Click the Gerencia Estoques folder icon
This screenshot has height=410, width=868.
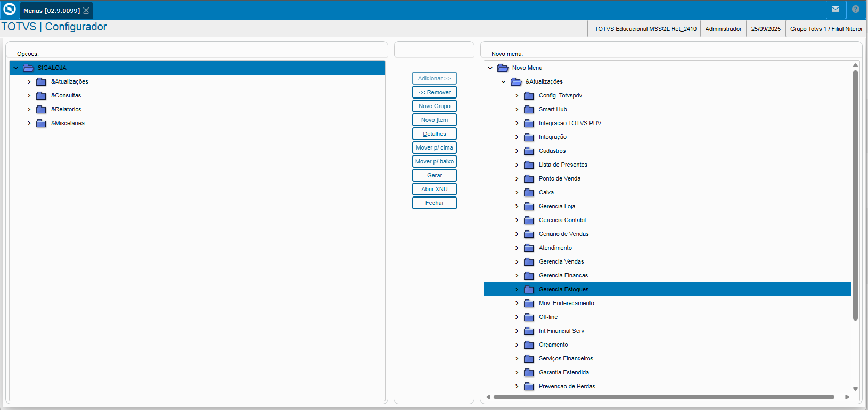pyautogui.click(x=529, y=289)
